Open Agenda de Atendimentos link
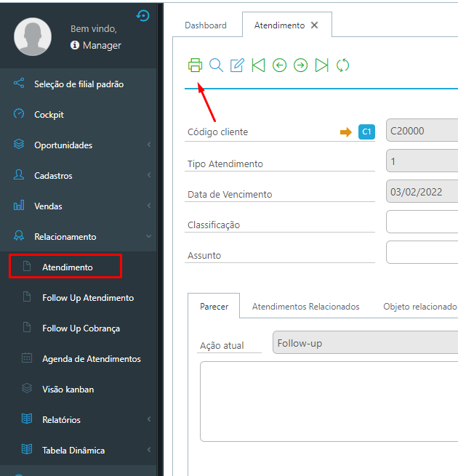Image resolution: width=458 pixels, height=476 pixels. pos(91,359)
